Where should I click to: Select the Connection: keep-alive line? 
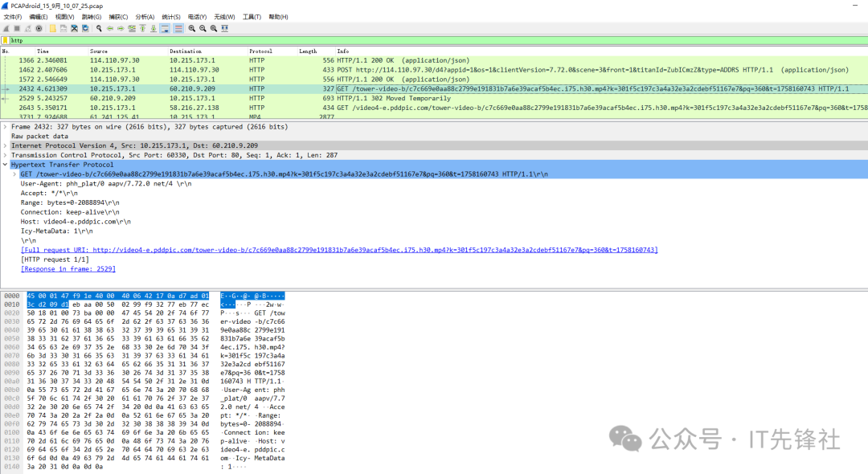tap(70, 212)
